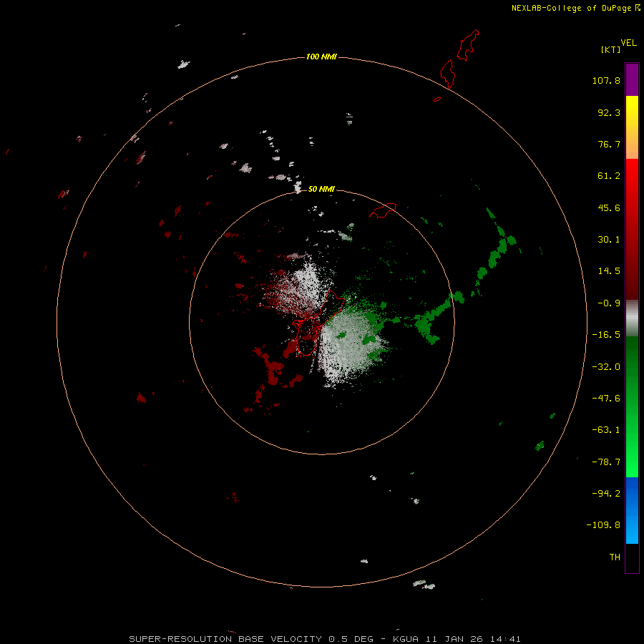Screen dimensions: 644x644
Task: Click the -32.0 legend value
Action: tap(606, 367)
